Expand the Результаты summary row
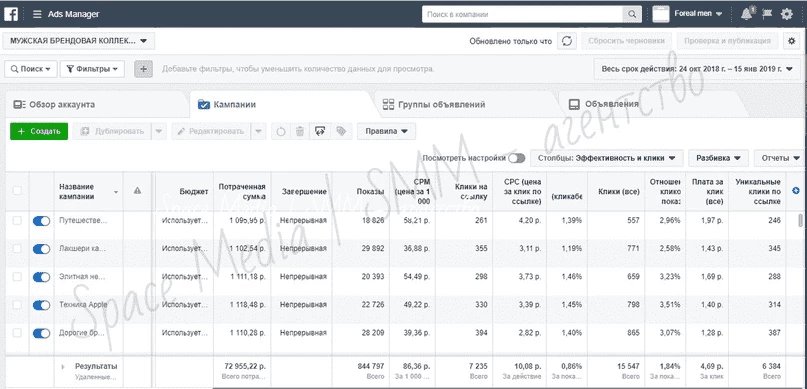Image resolution: width=807 pixels, height=389 pixels. (x=63, y=367)
